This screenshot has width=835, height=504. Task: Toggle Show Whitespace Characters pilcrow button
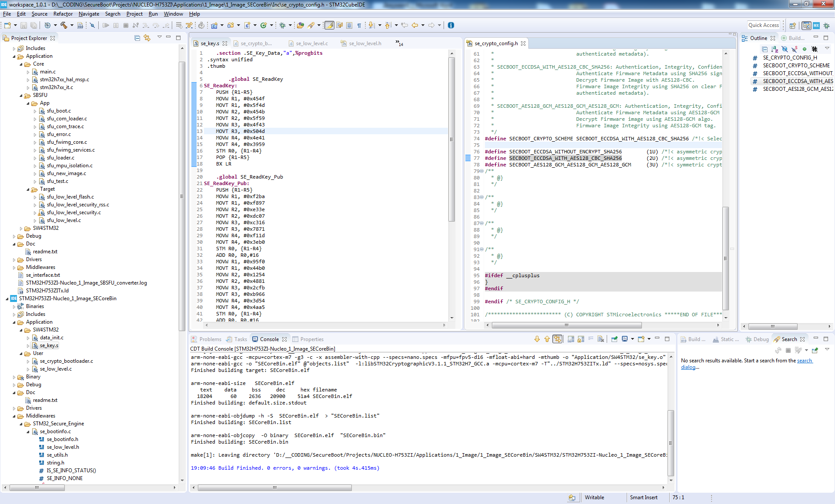coord(359,25)
